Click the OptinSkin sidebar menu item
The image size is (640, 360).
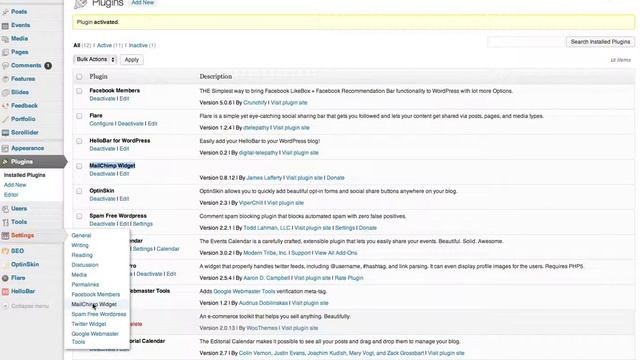(25, 264)
